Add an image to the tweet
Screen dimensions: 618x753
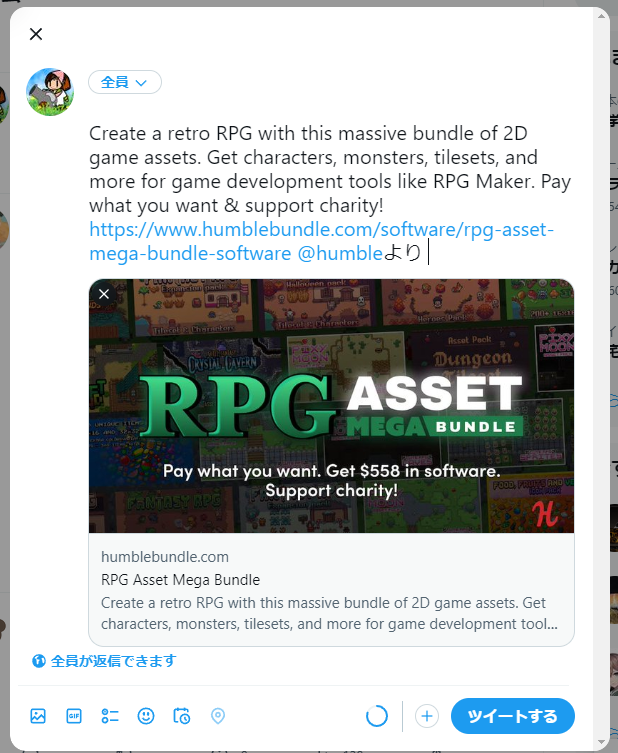38,716
